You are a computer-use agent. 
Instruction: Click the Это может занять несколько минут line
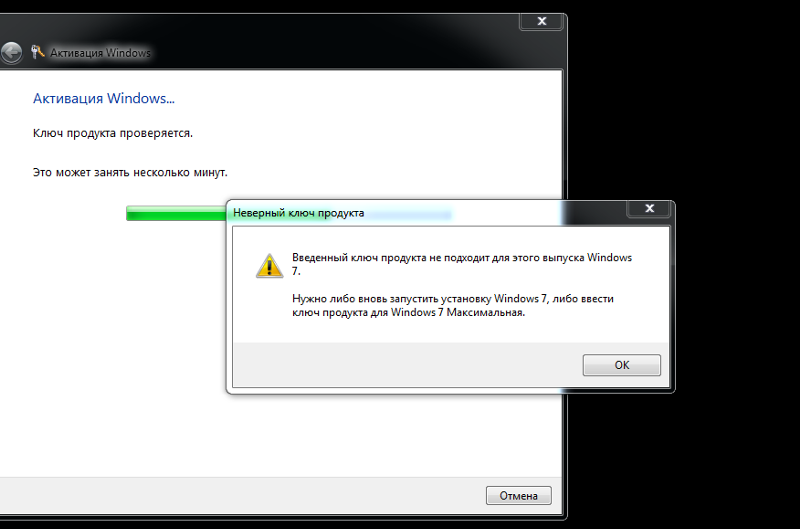click(x=130, y=172)
